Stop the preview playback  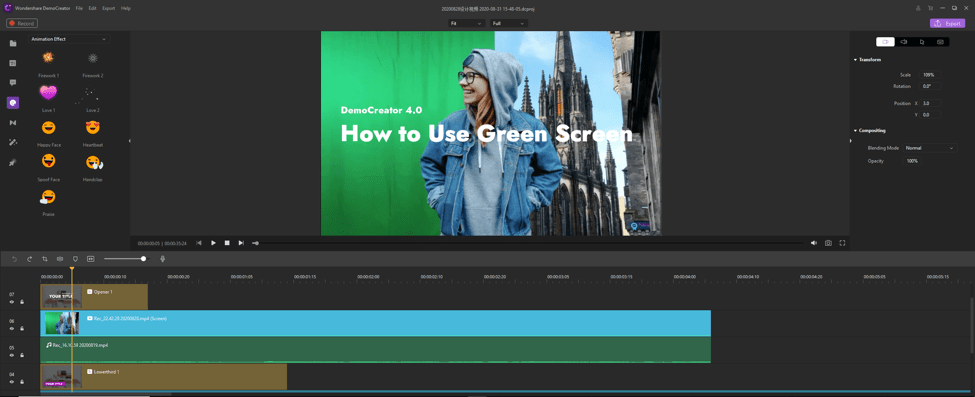click(x=227, y=243)
